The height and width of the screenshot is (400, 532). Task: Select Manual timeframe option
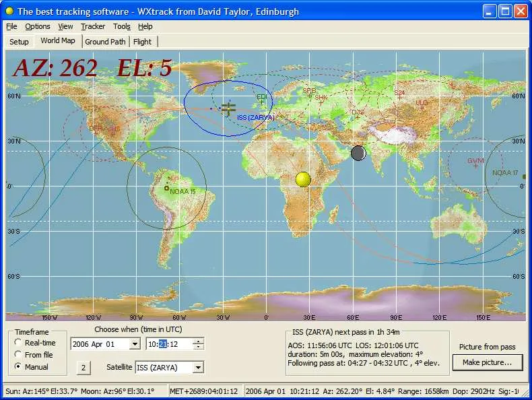32,367
